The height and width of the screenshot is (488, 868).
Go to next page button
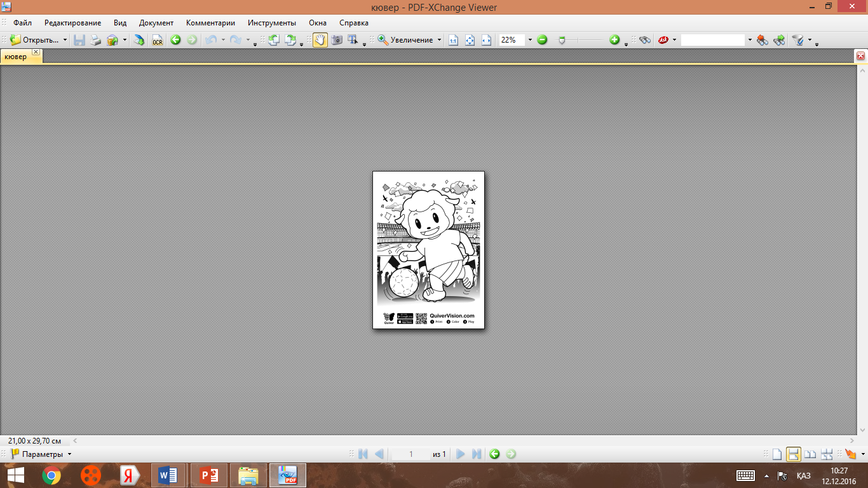(461, 454)
